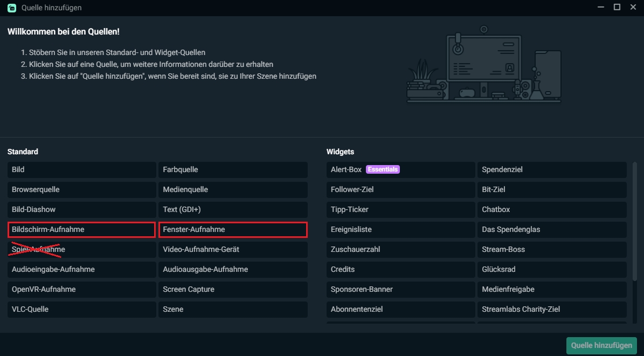This screenshot has width=644, height=356.
Task: Click the widgets list vertical scrollbar
Action: click(634, 221)
